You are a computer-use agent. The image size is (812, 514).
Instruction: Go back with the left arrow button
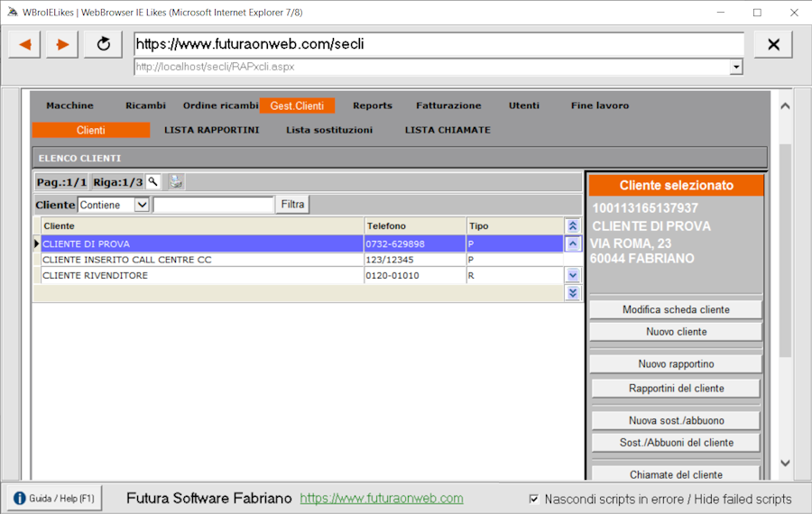pyautogui.click(x=24, y=44)
